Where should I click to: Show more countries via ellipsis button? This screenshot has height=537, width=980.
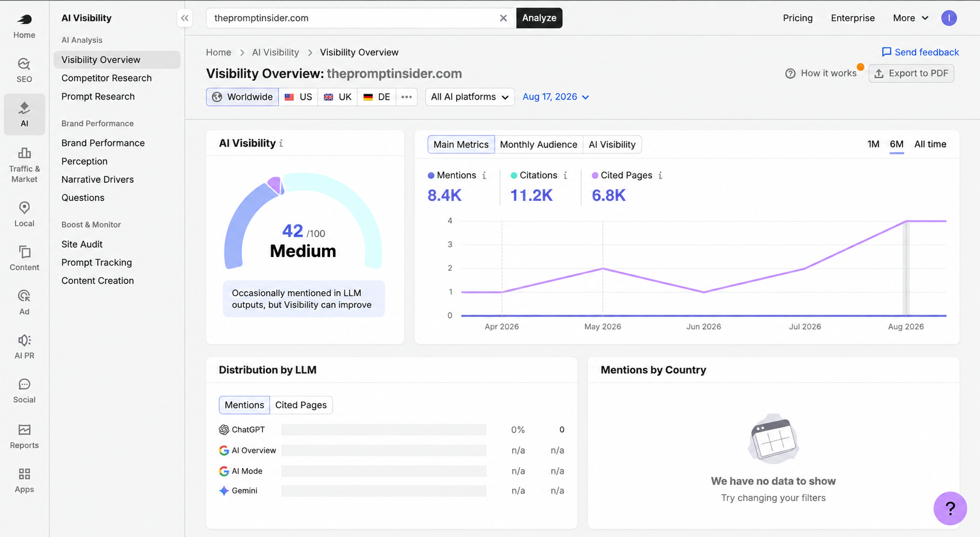[x=406, y=97]
